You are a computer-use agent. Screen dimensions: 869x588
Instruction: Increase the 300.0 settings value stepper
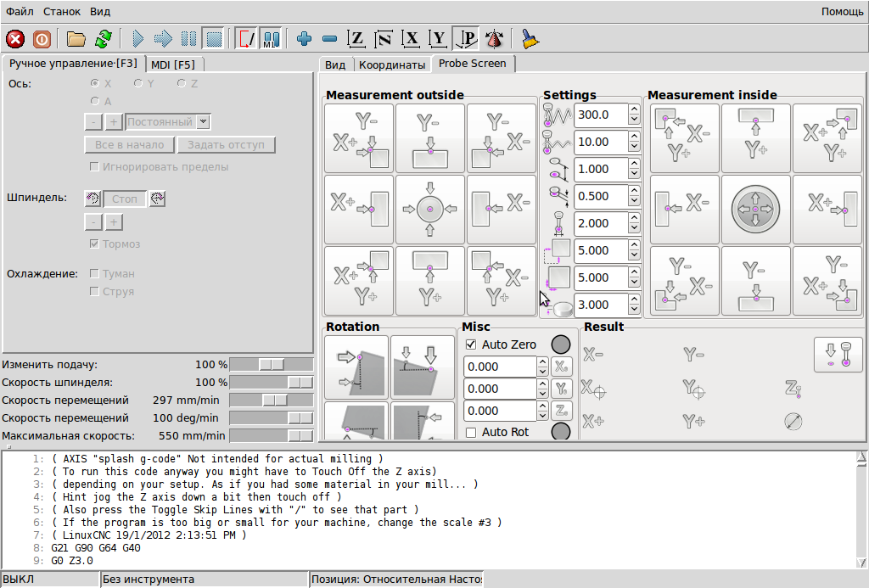(634, 109)
